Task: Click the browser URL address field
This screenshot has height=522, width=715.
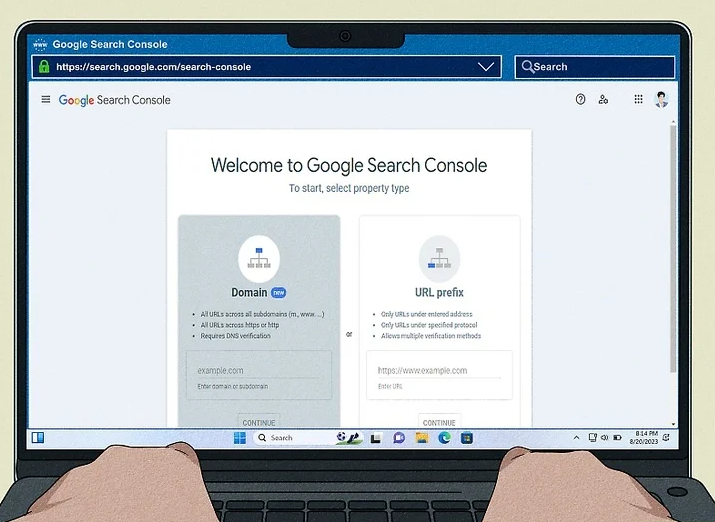Action: pyautogui.click(x=266, y=67)
